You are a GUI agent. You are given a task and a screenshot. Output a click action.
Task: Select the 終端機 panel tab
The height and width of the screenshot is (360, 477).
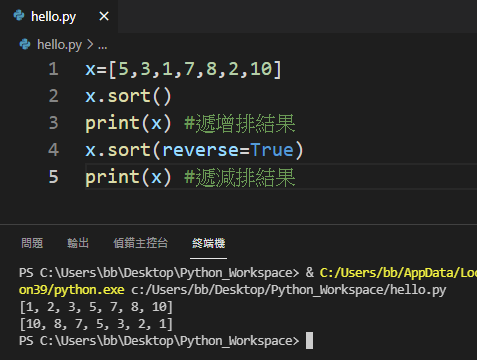tap(208, 243)
